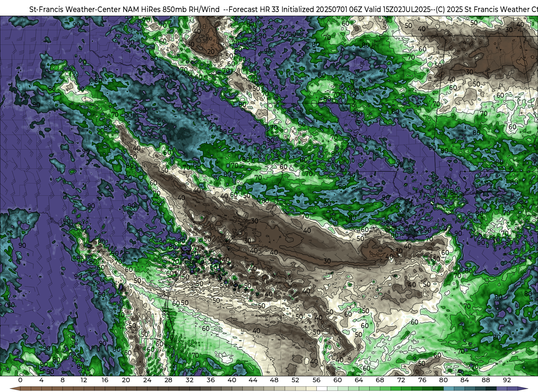The image size is (538, 392).
Task: Click the colorbar tick label '28'
Action: tap(168, 380)
